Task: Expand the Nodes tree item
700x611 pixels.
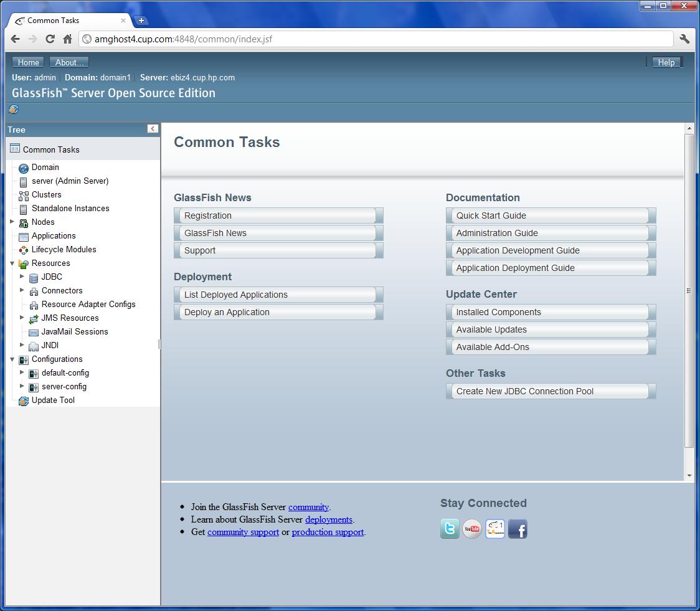Action: pos(11,222)
